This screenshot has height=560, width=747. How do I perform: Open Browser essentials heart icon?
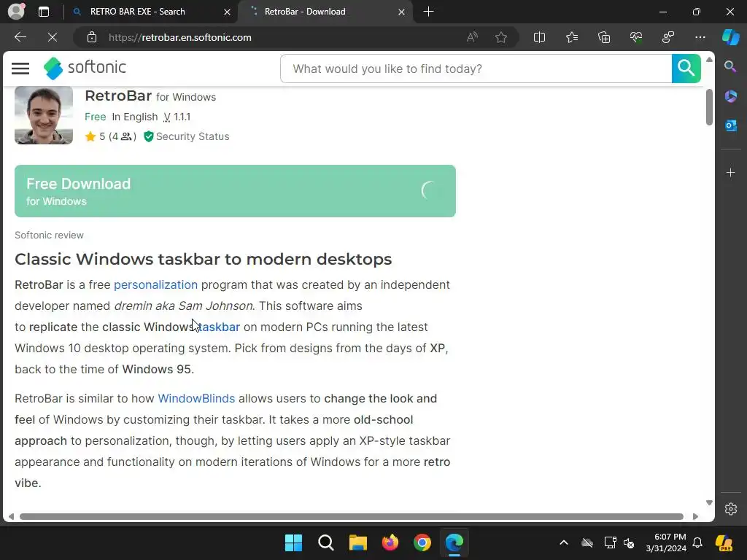coord(636,37)
